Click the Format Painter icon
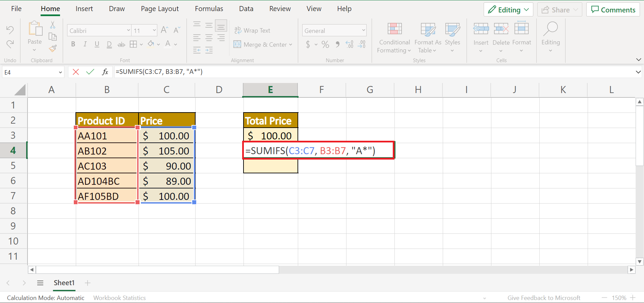This screenshot has width=644, height=303. coord(53,49)
